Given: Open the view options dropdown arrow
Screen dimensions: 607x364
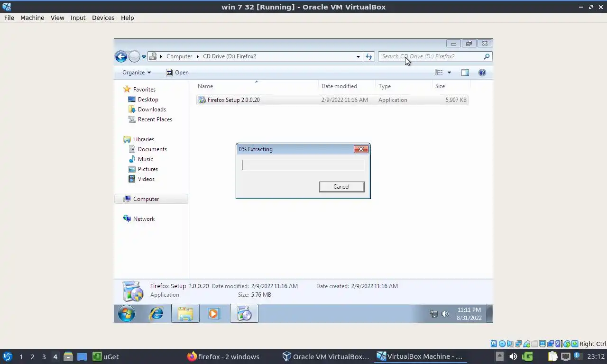Looking at the screenshot, I should coord(449,73).
